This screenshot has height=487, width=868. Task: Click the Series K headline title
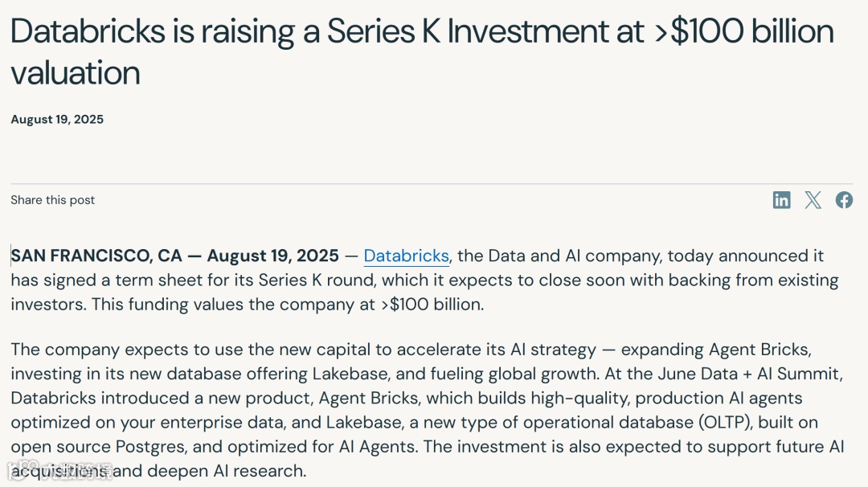(x=422, y=32)
